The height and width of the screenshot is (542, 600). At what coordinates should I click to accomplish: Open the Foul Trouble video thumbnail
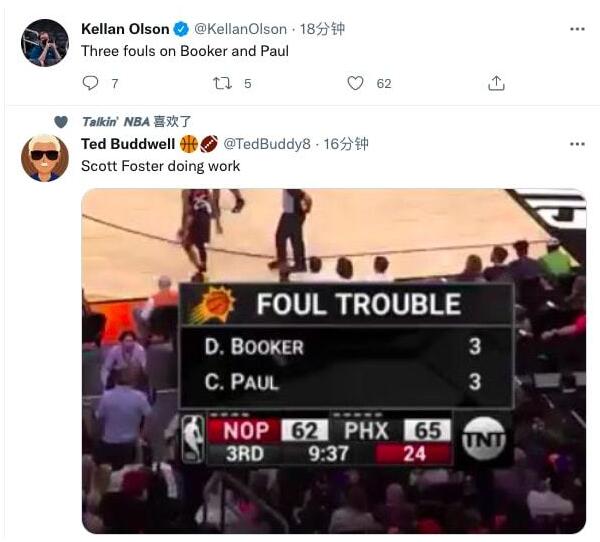333,360
